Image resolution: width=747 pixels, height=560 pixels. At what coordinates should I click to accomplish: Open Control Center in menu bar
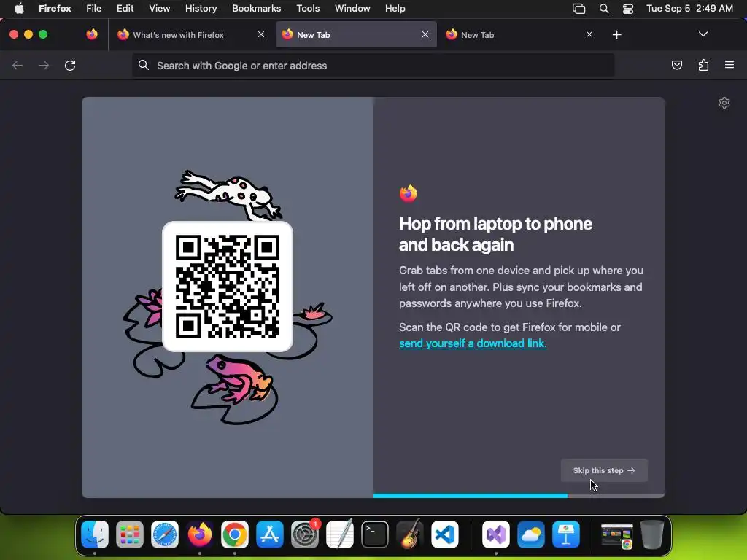[x=628, y=8]
